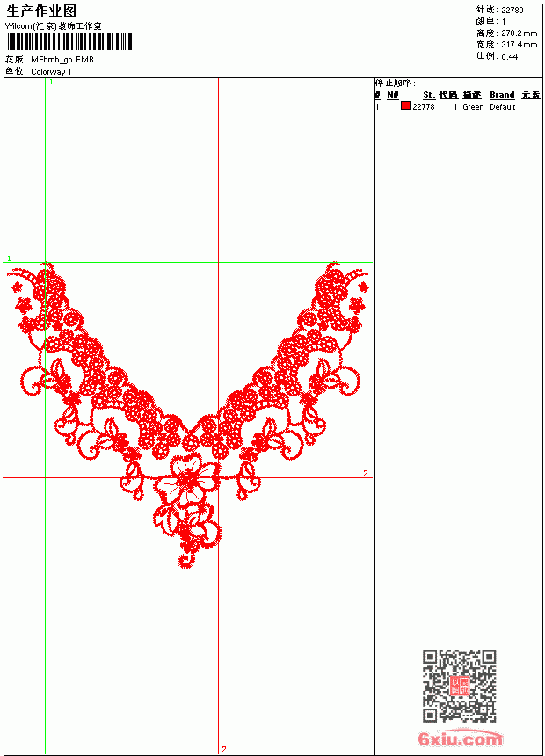Click the red thread color swatch
This screenshot has height=756, width=545.
click(405, 106)
